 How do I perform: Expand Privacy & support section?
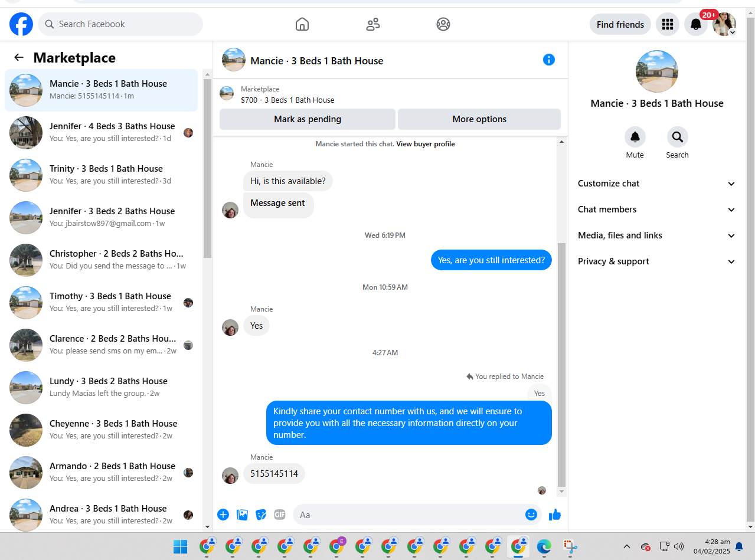tap(657, 261)
